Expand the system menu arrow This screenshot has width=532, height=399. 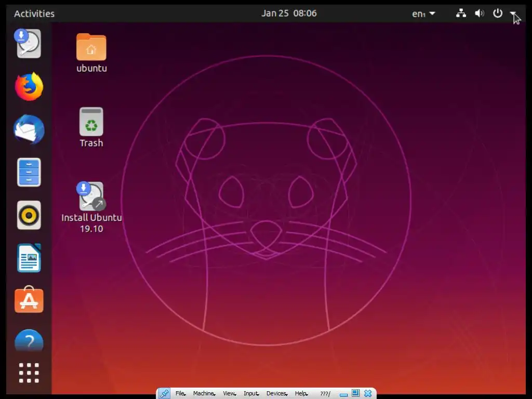[513, 13]
